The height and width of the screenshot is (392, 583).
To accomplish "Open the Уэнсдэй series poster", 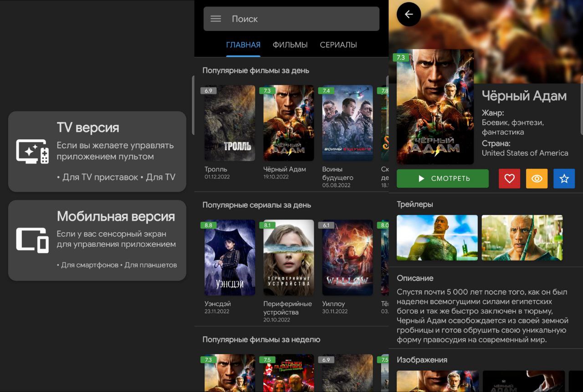I will (230, 258).
